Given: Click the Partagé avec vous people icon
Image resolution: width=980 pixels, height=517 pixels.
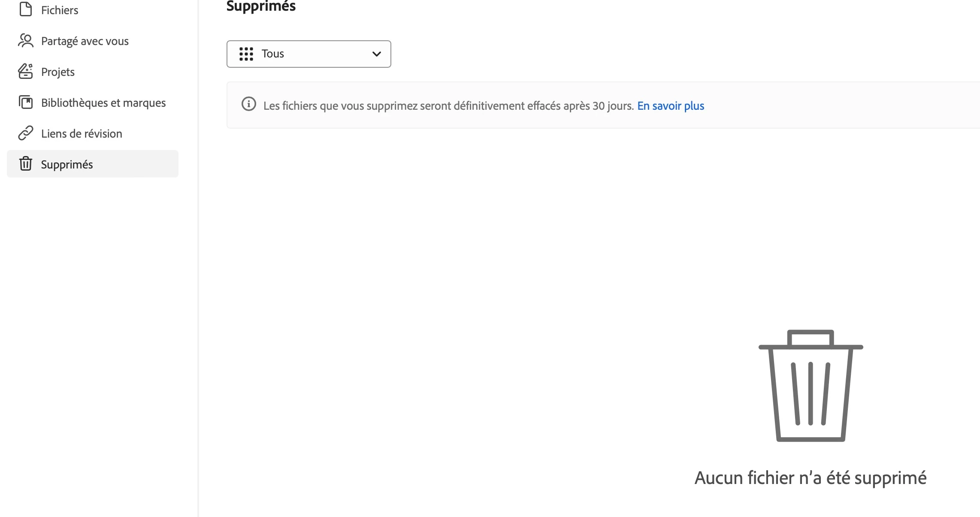Looking at the screenshot, I should tap(26, 41).
